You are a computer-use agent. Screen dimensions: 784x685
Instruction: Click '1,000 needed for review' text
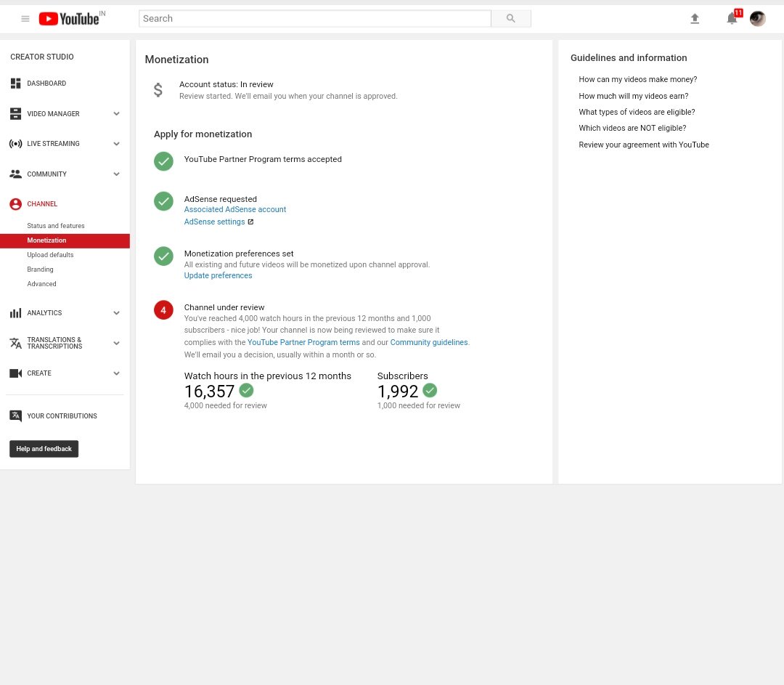point(419,405)
